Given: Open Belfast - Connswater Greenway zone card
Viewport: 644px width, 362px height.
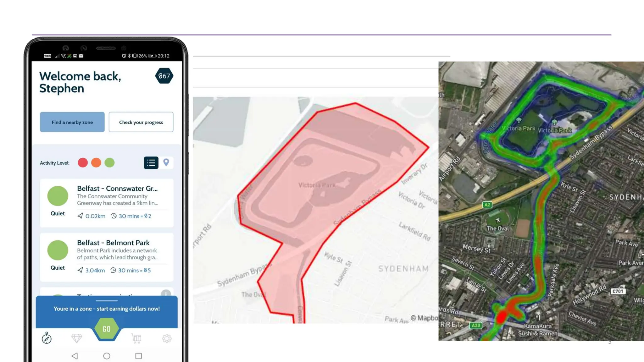Looking at the screenshot, I should coord(107,203).
